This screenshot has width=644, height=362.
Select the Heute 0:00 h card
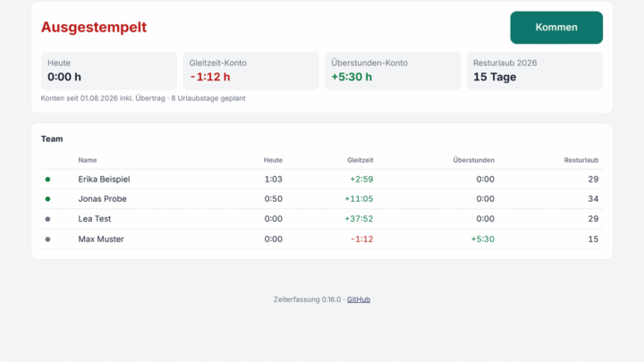(x=109, y=71)
